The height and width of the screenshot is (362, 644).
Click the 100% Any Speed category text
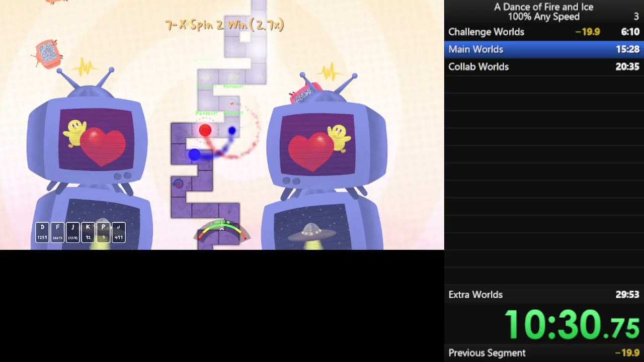(543, 17)
